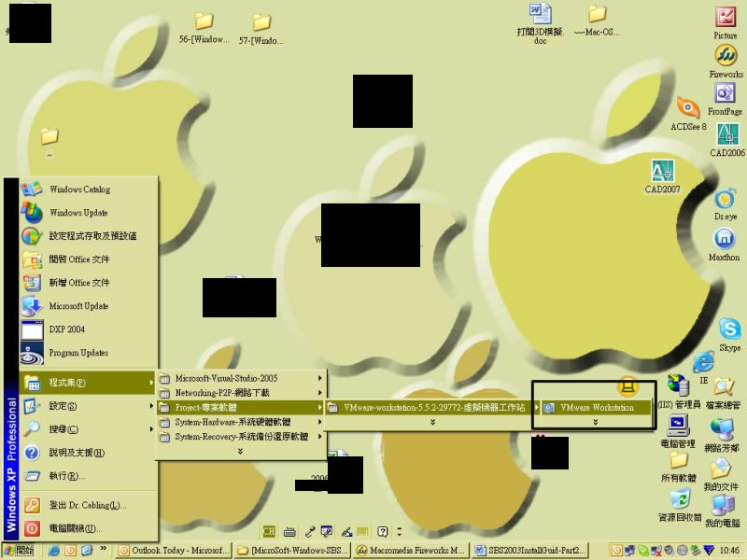
Task: Open the 設定(S) settings submenu
Action: click(x=89, y=406)
